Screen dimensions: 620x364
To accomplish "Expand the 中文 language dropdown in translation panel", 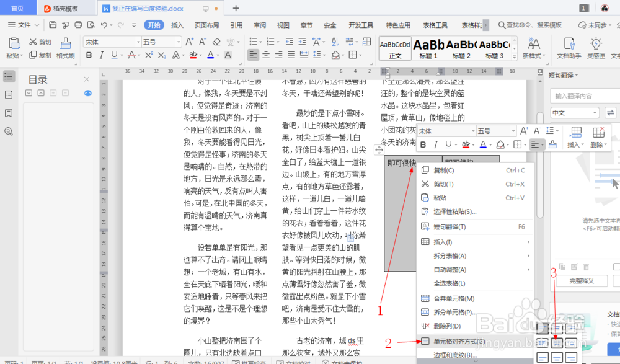I will (574, 112).
